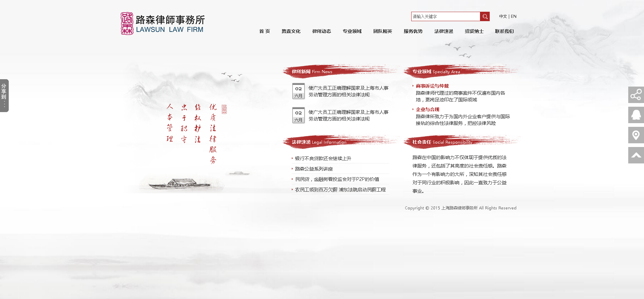Open the 路森文化 menu item

click(291, 31)
